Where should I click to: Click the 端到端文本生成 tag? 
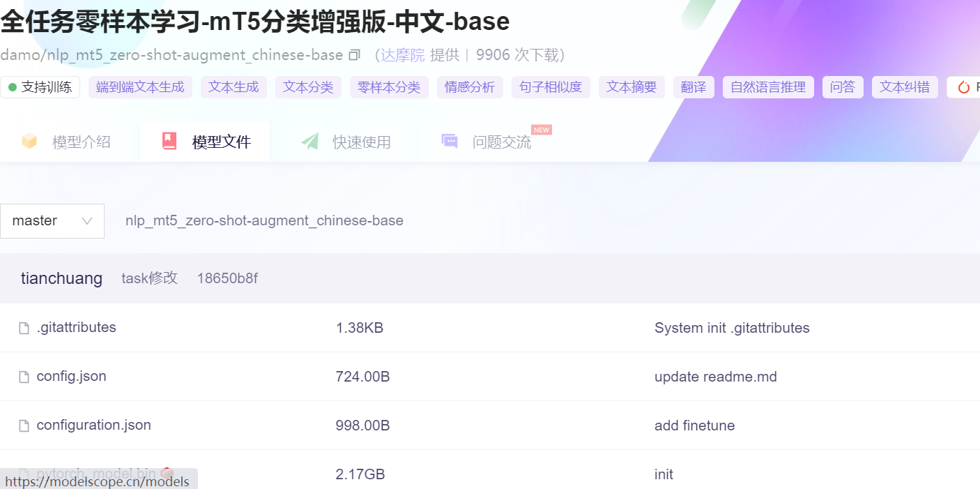coord(140,87)
